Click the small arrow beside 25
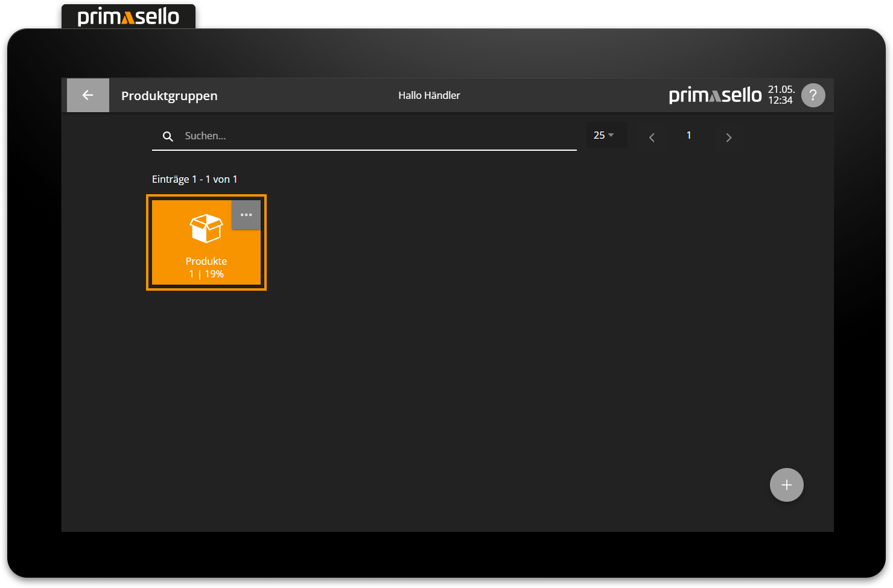This screenshot has width=893, height=588. 611,136
